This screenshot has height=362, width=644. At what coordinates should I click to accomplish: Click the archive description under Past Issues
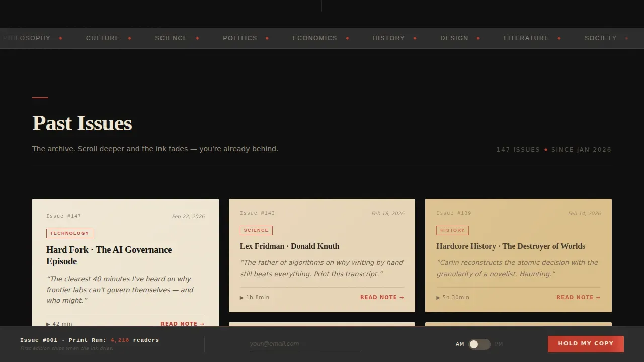click(x=155, y=149)
